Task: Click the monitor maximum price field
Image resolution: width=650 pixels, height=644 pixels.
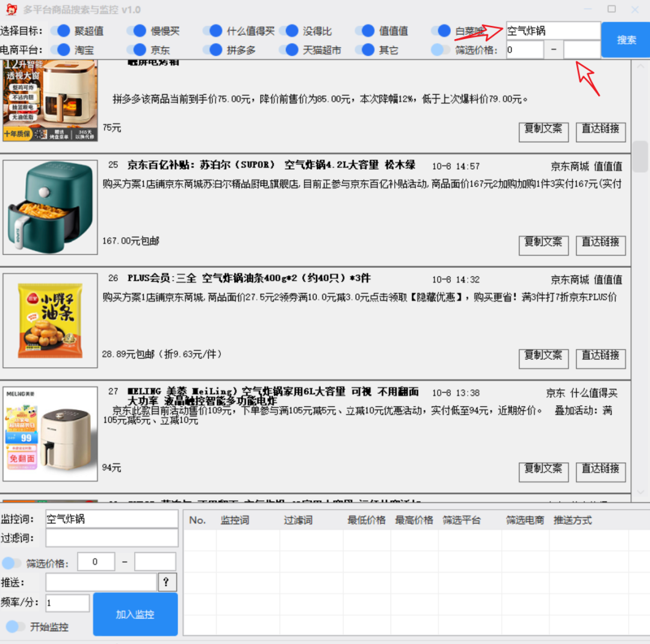Action: pyautogui.click(x=155, y=562)
